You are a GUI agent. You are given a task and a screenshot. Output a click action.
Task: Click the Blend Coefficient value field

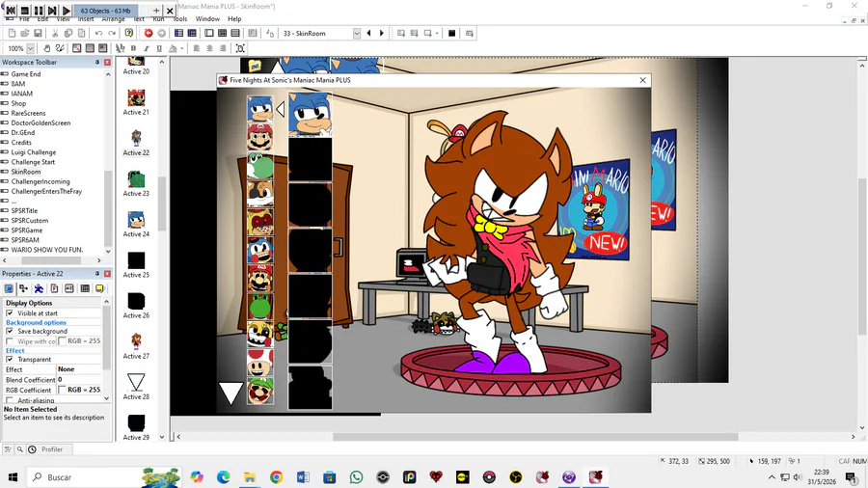click(x=79, y=380)
